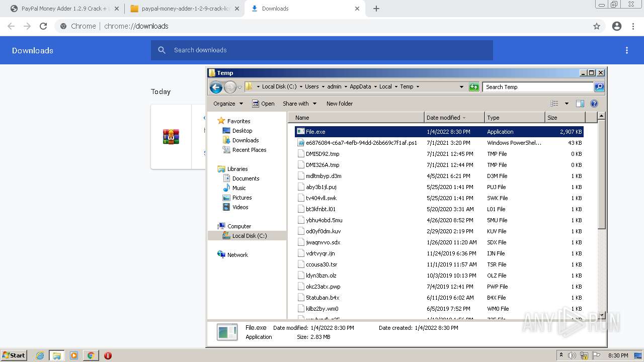Sort by Size column header
The height and width of the screenshot is (362, 644).
[x=565, y=118]
